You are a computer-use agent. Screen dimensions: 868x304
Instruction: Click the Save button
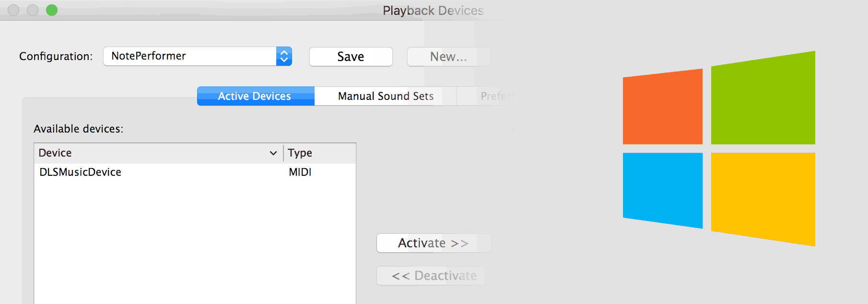[x=351, y=57]
